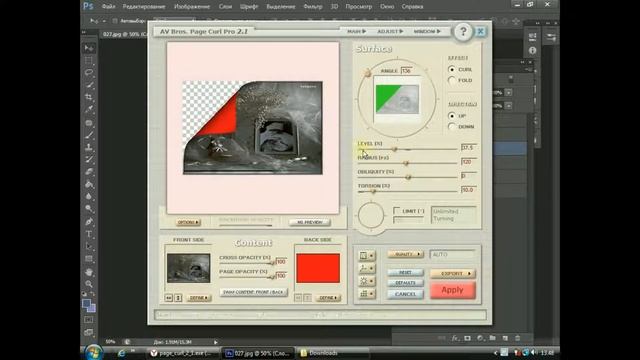Click the flip vertical icon under Front Side
Viewport: 640px width, 360px height.
click(x=178, y=298)
